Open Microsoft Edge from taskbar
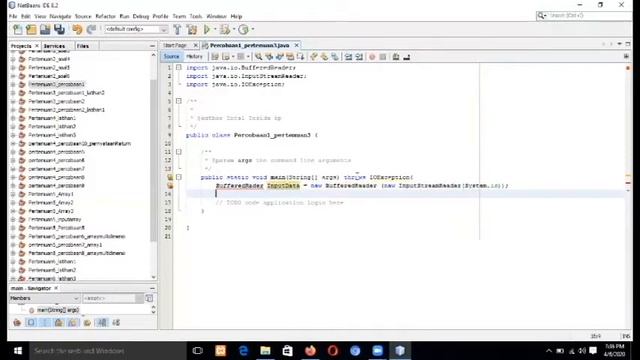Image resolution: width=640 pixels, height=360 pixels. point(243,351)
